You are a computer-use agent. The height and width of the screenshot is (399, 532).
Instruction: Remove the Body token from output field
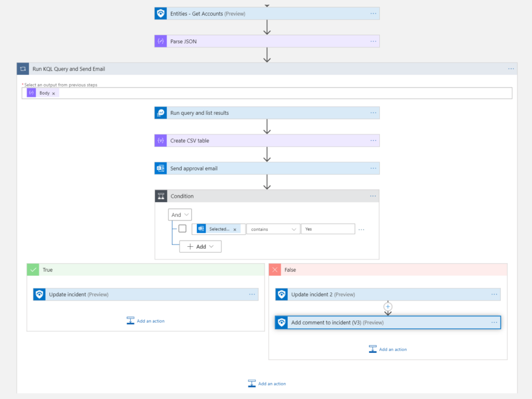(x=54, y=94)
